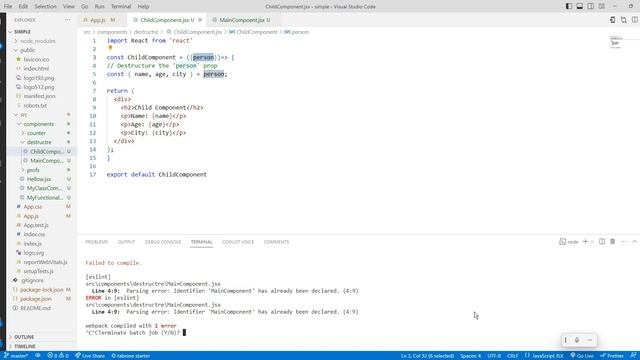Toggle bottom panel layout icon
Viewport: 640px width, 360px height.
(x=580, y=7)
